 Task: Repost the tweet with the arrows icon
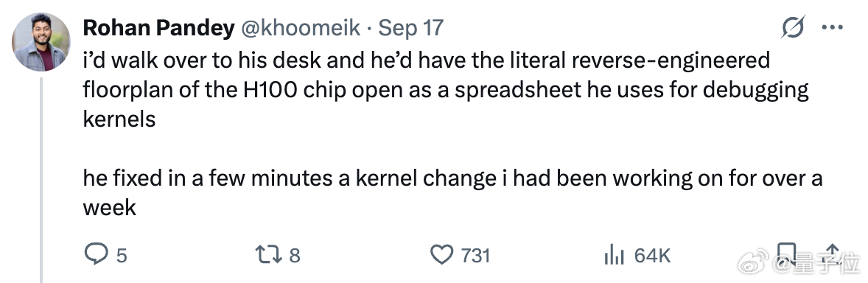click(x=269, y=255)
